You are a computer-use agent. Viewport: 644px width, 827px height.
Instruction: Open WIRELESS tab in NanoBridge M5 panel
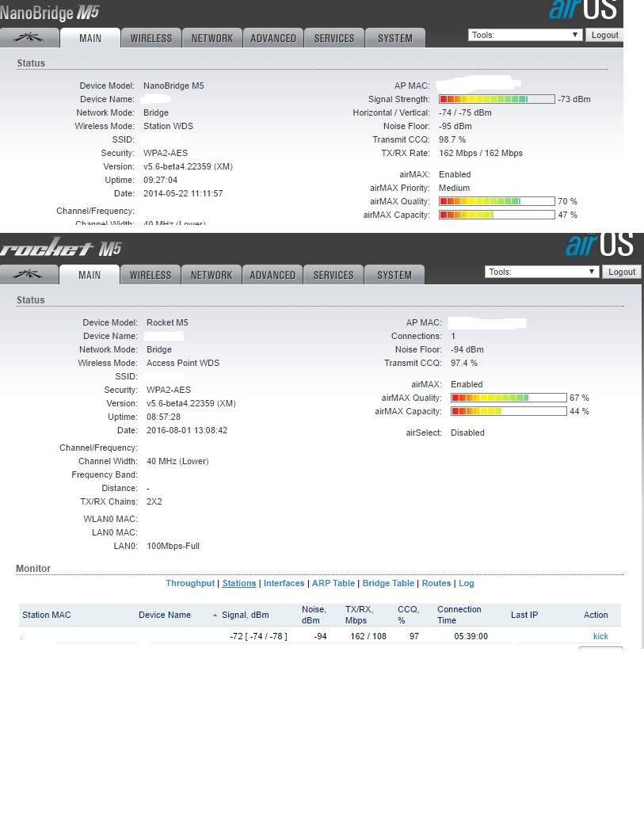pyautogui.click(x=151, y=38)
